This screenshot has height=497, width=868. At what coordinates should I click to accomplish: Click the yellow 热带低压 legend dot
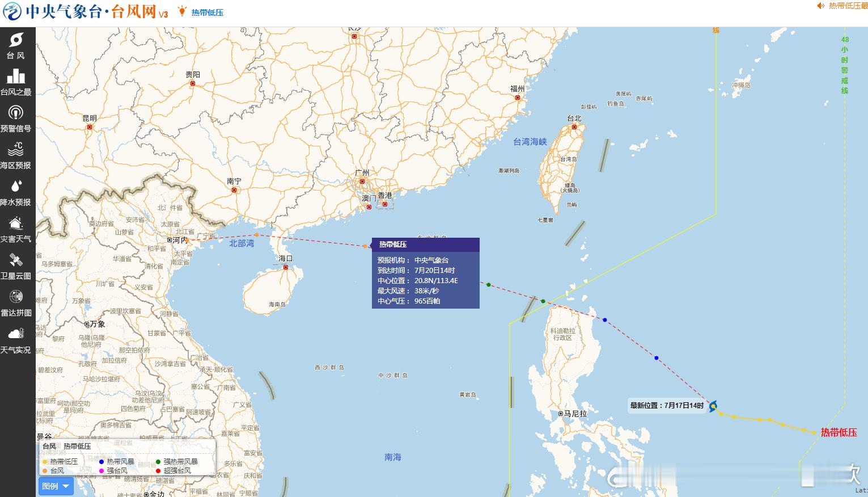(x=45, y=462)
